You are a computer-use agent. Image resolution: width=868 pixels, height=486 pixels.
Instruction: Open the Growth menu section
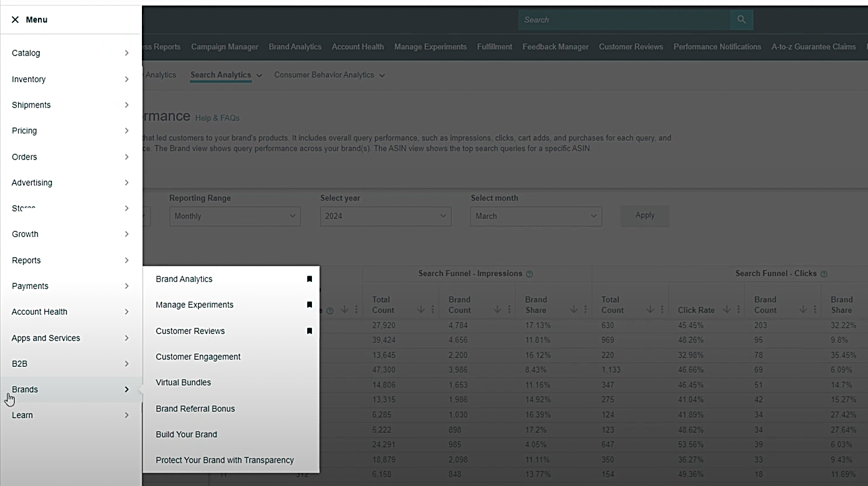coord(71,234)
